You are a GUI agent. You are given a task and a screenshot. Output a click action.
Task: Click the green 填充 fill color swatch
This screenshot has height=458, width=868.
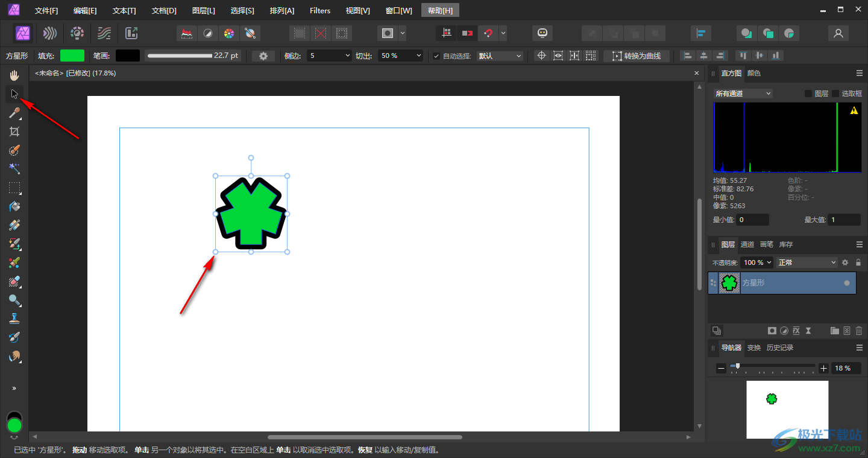click(x=72, y=56)
